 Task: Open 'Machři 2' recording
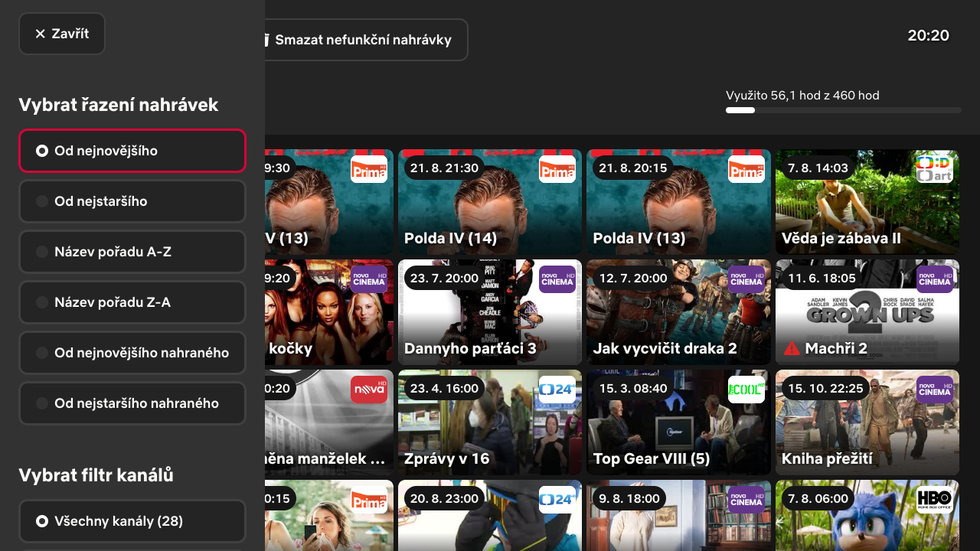[867, 311]
